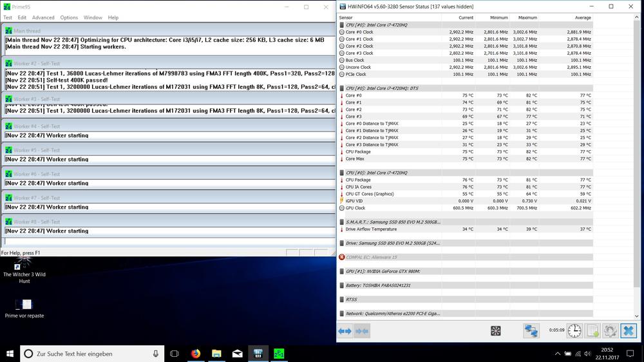This screenshot has height=362, width=644.
Task: Open the fan control icon
Action: 495,331
